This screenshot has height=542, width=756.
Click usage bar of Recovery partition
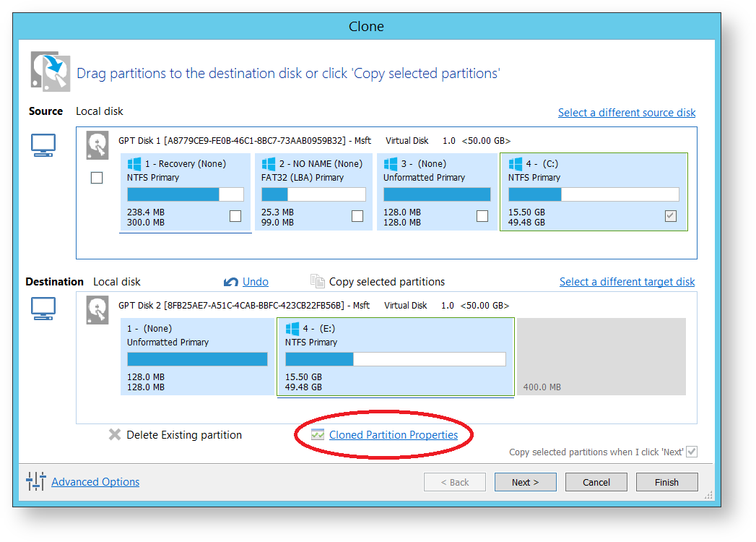[x=186, y=194]
